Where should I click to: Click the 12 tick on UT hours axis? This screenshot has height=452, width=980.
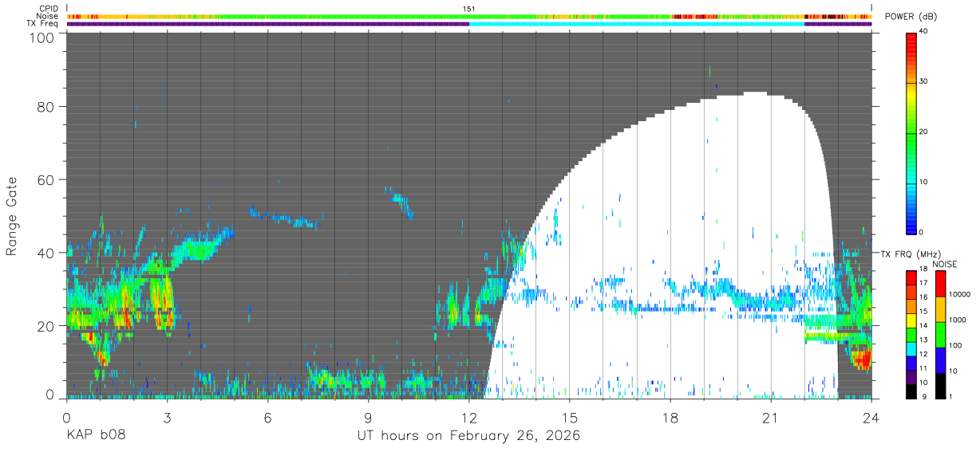(469, 417)
